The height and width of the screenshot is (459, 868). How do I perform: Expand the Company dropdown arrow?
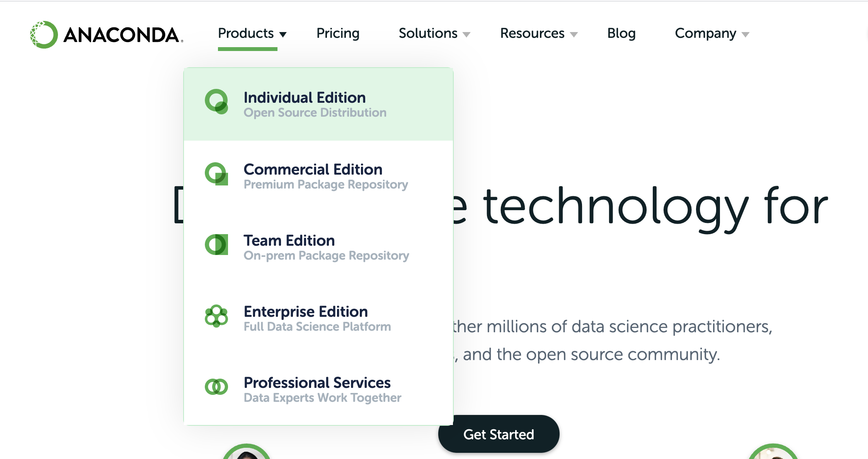click(745, 35)
